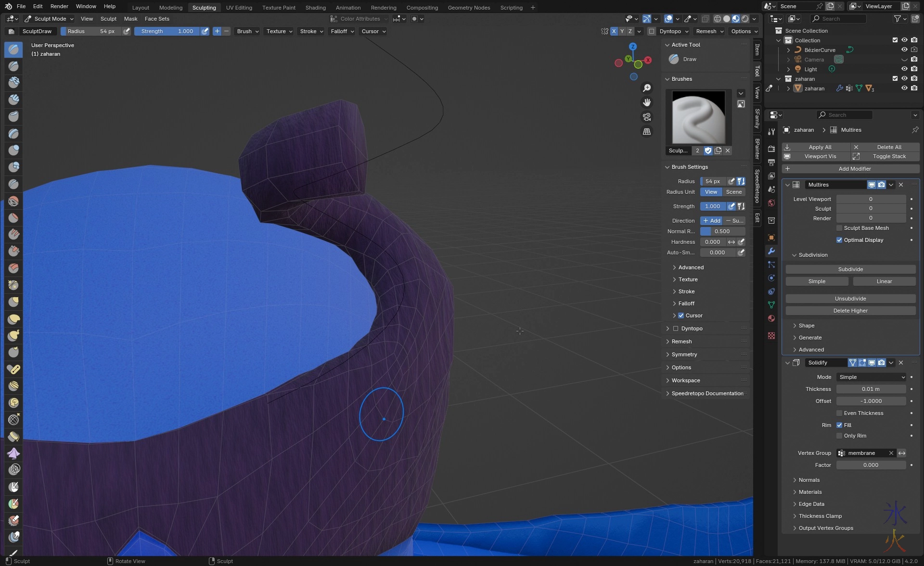The height and width of the screenshot is (566, 924).
Task: Select the Draw brush in the toolbar
Action: [13, 49]
